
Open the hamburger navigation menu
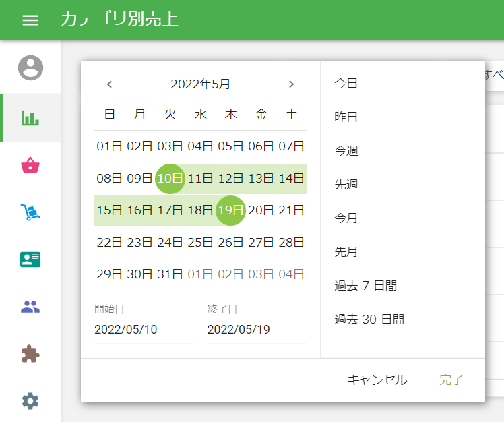click(30, 20)
